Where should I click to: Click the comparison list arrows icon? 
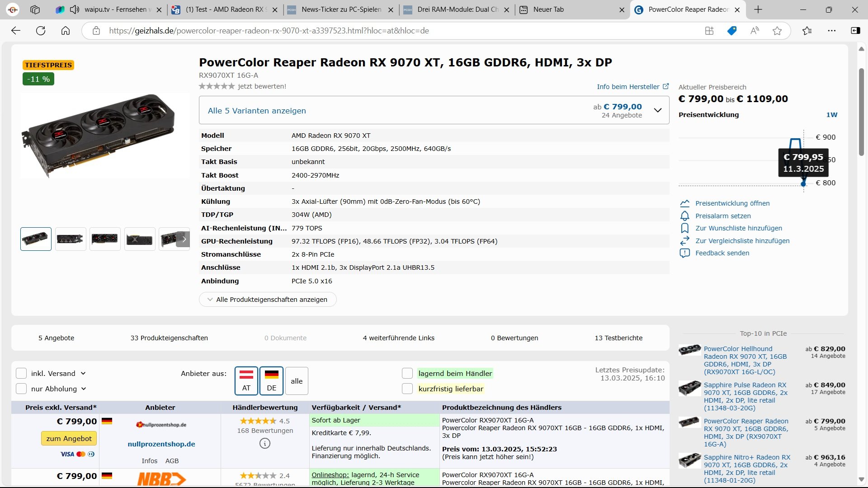click(684, 241)
